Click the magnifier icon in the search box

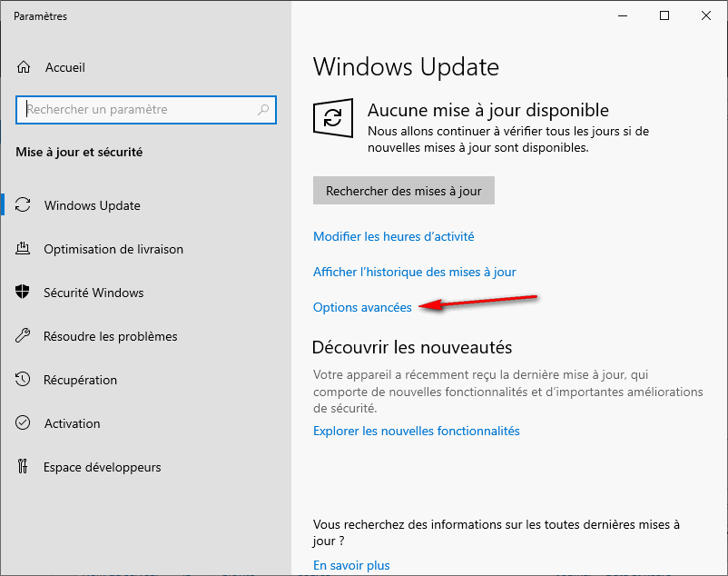tap(263, 110)
